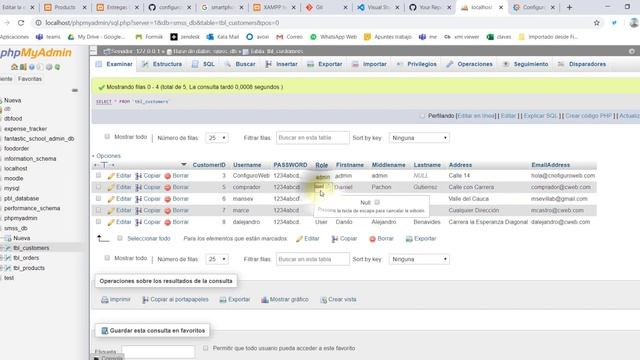Open the Privilegios tab
Viewport: 640px width, 360px height.
click(417, 64)
